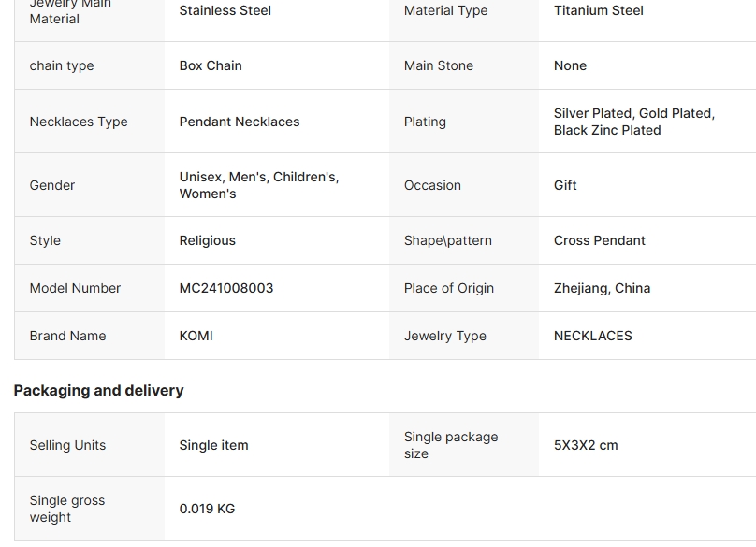Click the "Packaging and delivery" heading
Image resolution: width=756 pixels, height=547 pixels.
98,390
